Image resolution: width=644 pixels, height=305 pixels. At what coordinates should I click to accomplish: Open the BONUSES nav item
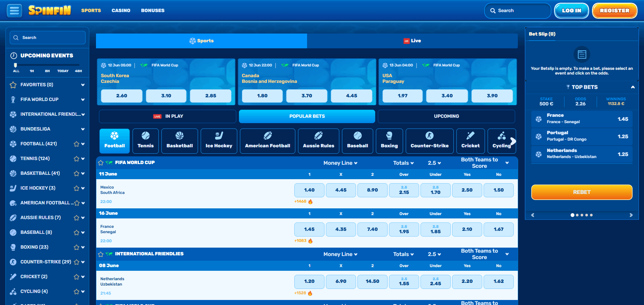153,10
